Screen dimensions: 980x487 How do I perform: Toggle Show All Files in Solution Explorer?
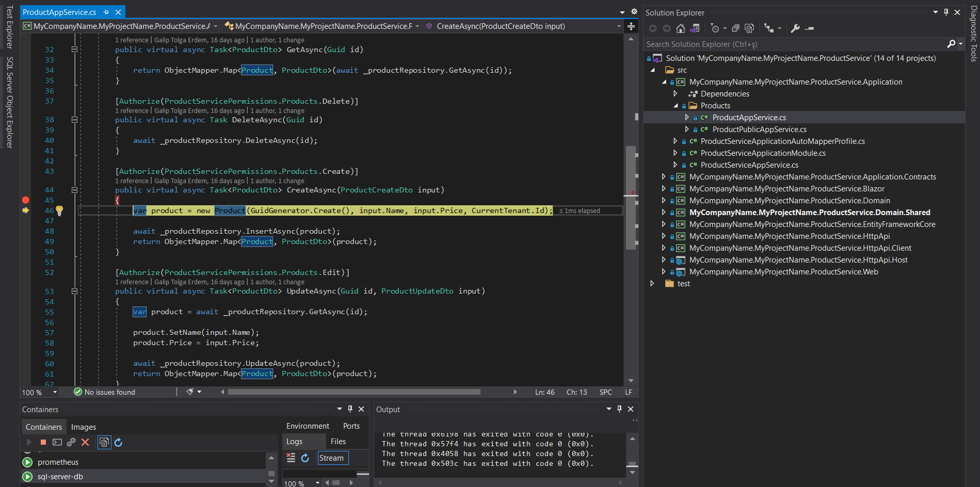point(749,28)
